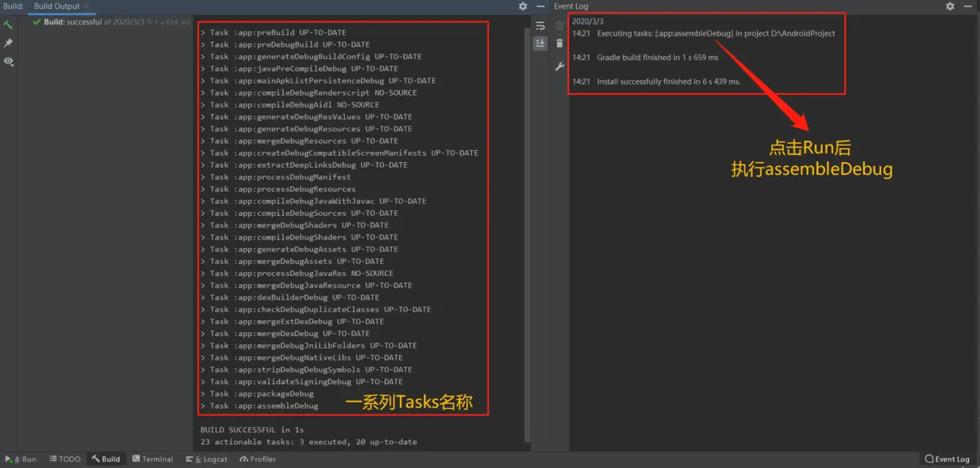Click the green hammer rebuild icon
Screen dimensions: 980x468
point(8,25)
